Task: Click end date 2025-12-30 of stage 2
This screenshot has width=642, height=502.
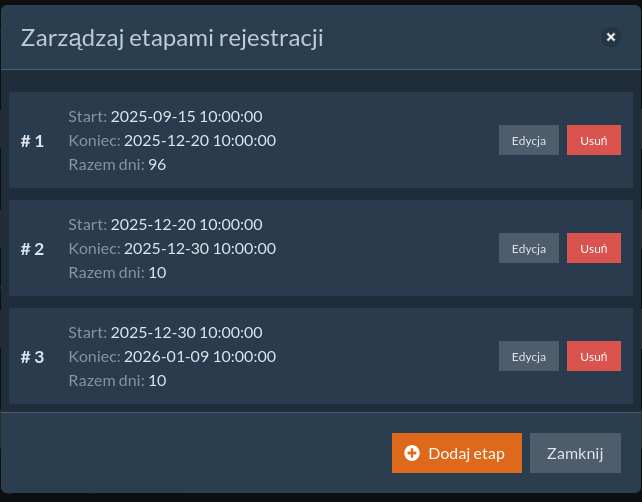Action: pyautogui.click(x=199, y=248)
